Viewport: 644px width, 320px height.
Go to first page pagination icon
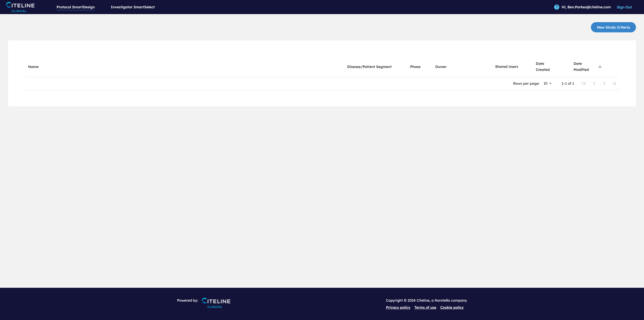584,84
